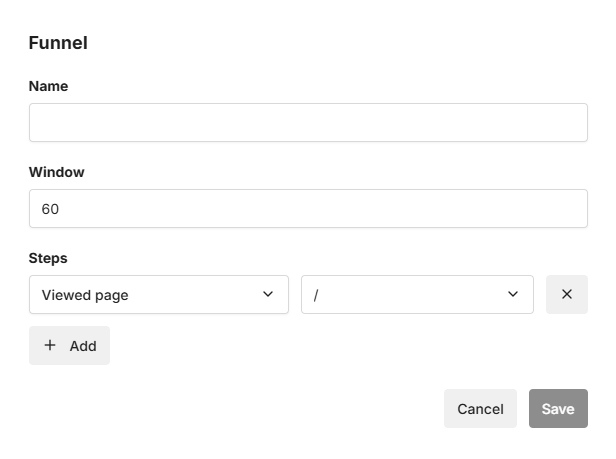This screenshot has height=459, width=616.
Task: Delete the first step row
Action: coord(566,294)
